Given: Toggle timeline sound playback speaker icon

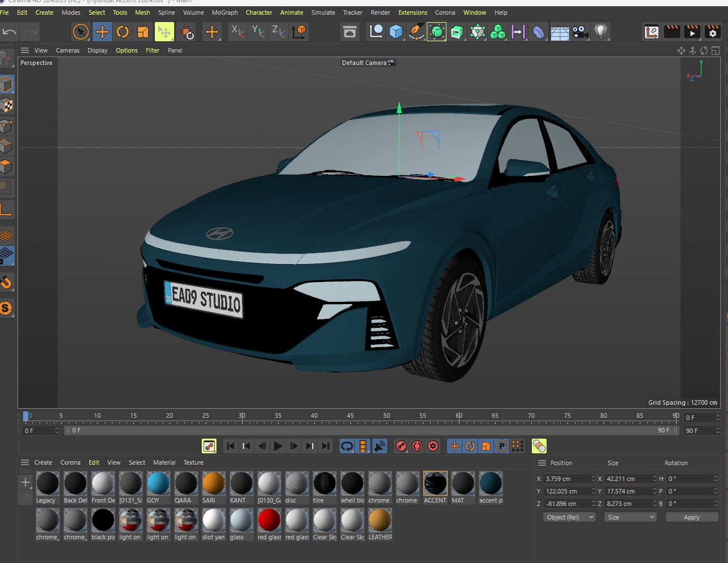Looking at the screenshot, I should [380, 446].
